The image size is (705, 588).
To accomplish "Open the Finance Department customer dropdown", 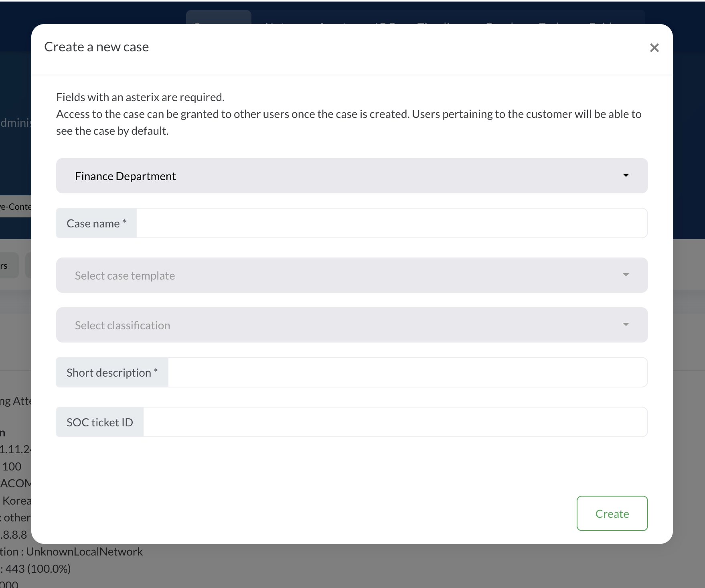I will [352, 176].
